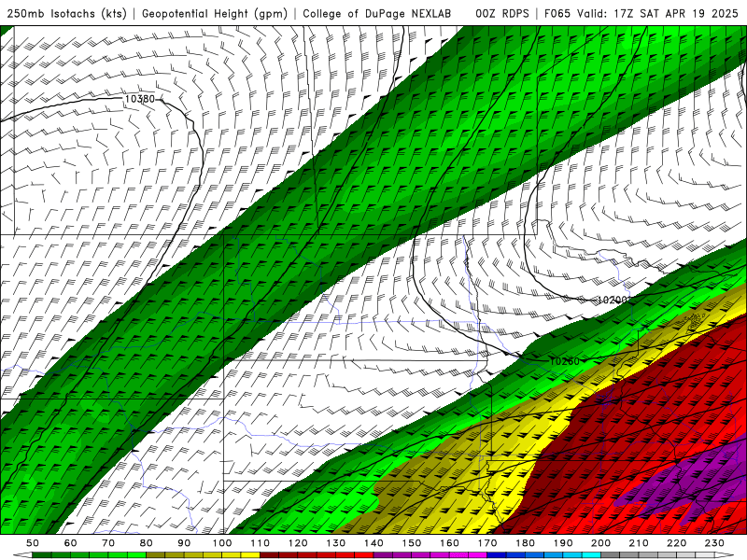Image resolution: width=747 pixels, height=560 pixels.
Task: Click the 100 value on the color scale
Action: 222,543
